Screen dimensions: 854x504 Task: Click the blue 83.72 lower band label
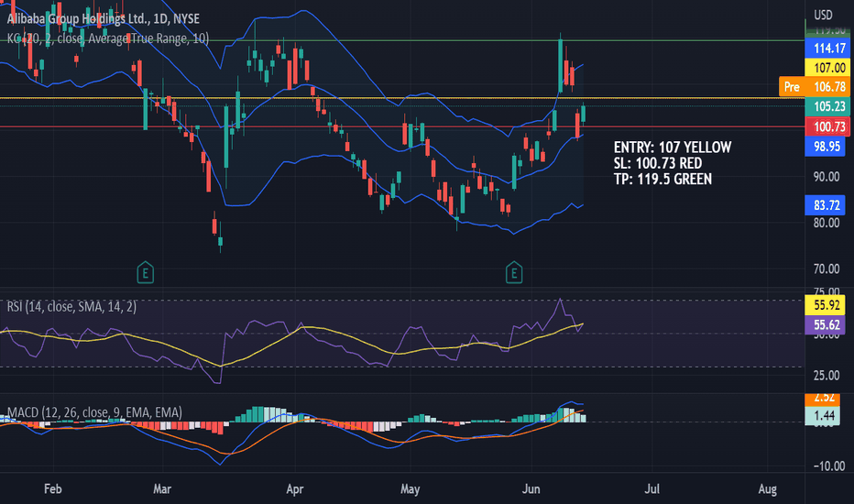click(825, 205)
